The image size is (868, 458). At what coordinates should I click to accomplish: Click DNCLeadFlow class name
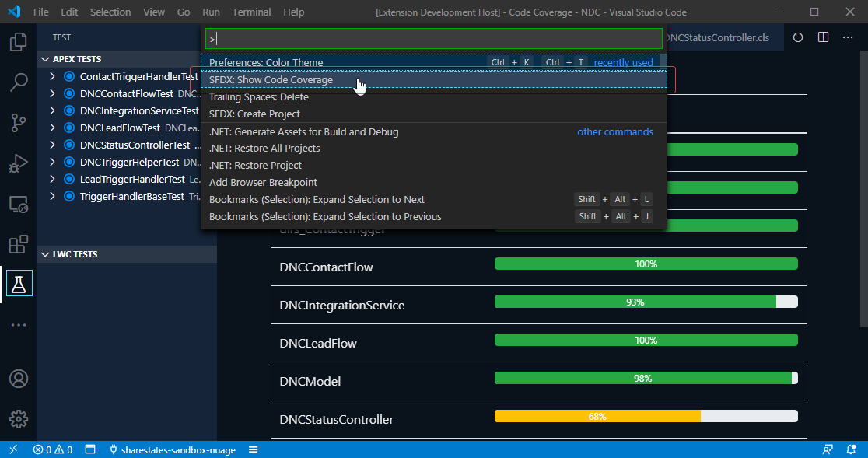(318, 344)
